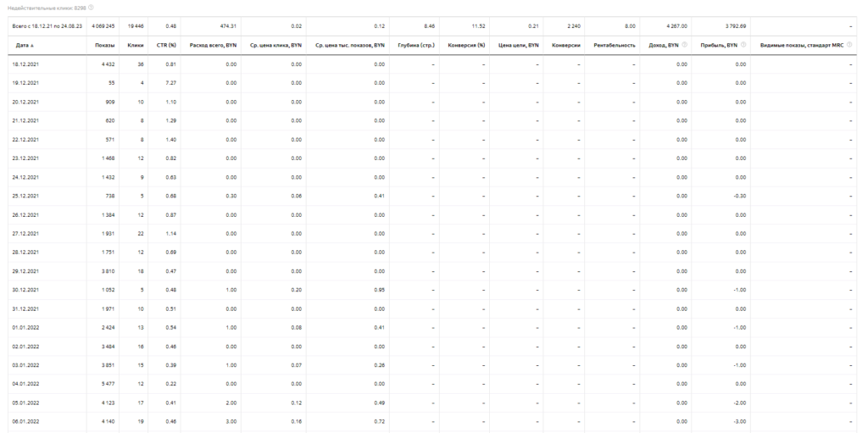Sort by Доход, BYN column header
This screenshot has width=868, height=433.
664,46
